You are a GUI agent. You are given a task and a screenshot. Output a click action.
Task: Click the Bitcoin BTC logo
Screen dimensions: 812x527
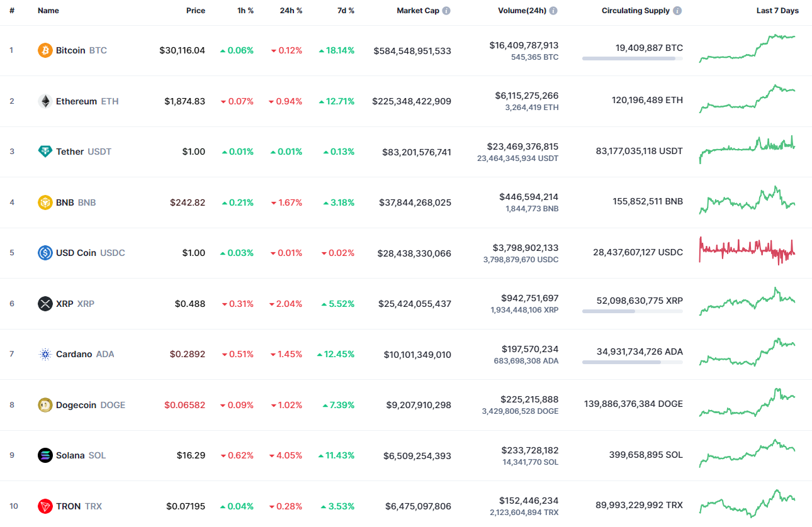click(44, 50)
